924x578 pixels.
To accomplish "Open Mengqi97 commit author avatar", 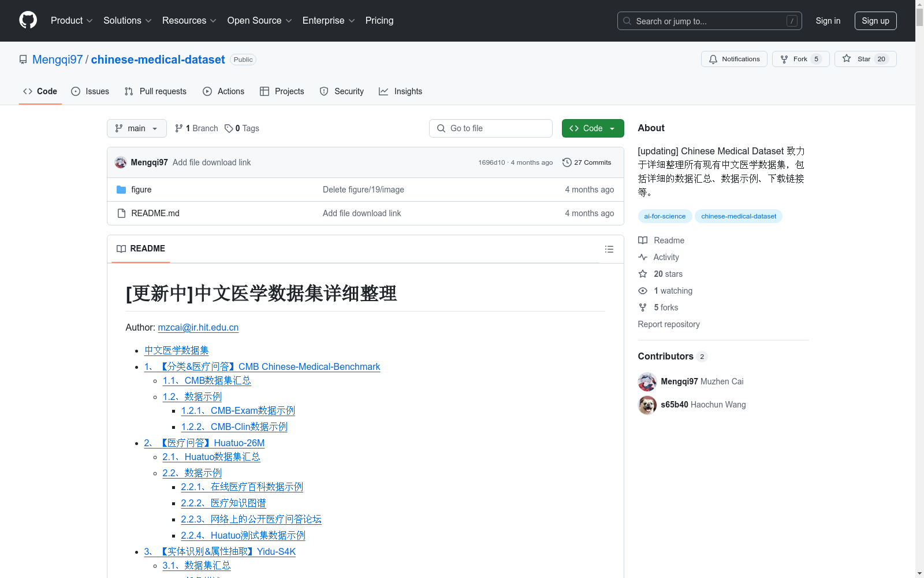I will click(x=121, y=162).
